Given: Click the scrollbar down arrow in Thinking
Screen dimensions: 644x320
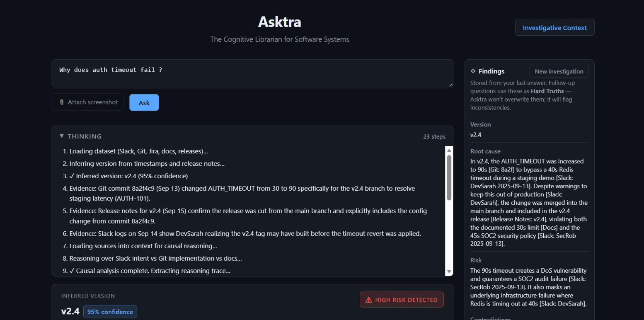Looking at the screenshot, I should coord(449,271).
